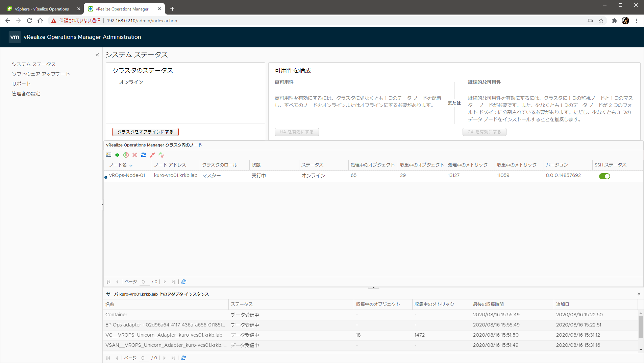Collapse the left navigation sidebar
Image resolution: width=644 pixels, height=363 pixels.
click(x=97, y=55)
